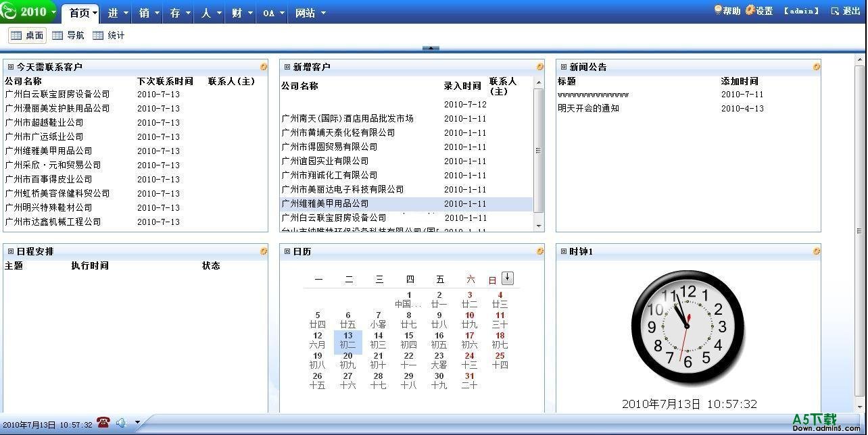Click the analog clock face
This screenshot has width=868, height=435.
point(688,328)
